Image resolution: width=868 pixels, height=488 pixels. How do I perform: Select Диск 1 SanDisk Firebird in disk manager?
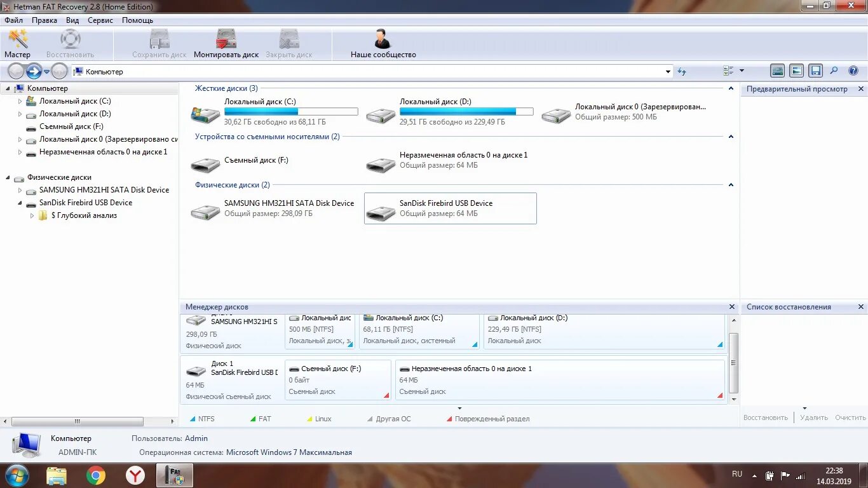click(x=232, y=380)
